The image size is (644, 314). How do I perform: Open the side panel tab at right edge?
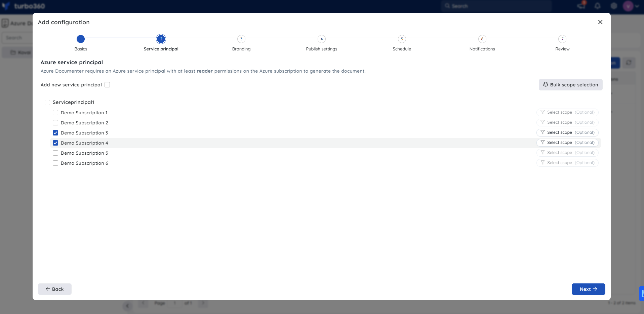pyautogui.click(x=642, y=293)
